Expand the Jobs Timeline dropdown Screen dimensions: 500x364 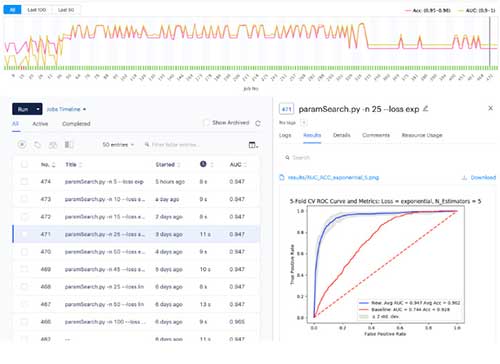(x=66, y=109)
